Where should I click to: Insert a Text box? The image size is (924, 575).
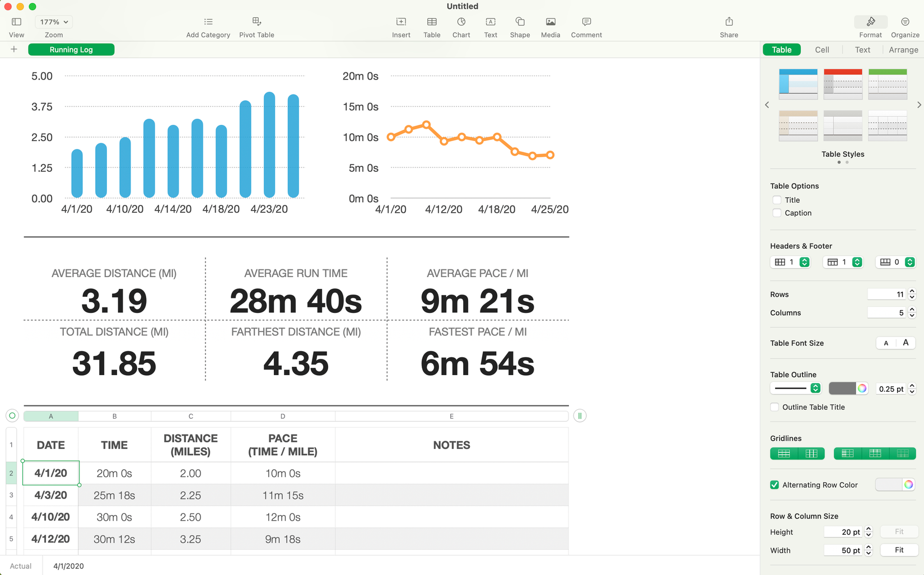tap(491, 25)
